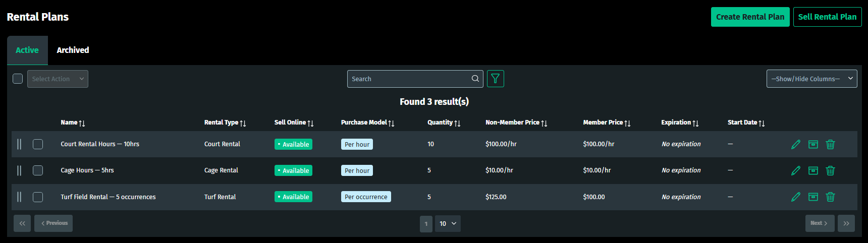
Task: Go to first page double-chevron
Action: coord(22,223)
